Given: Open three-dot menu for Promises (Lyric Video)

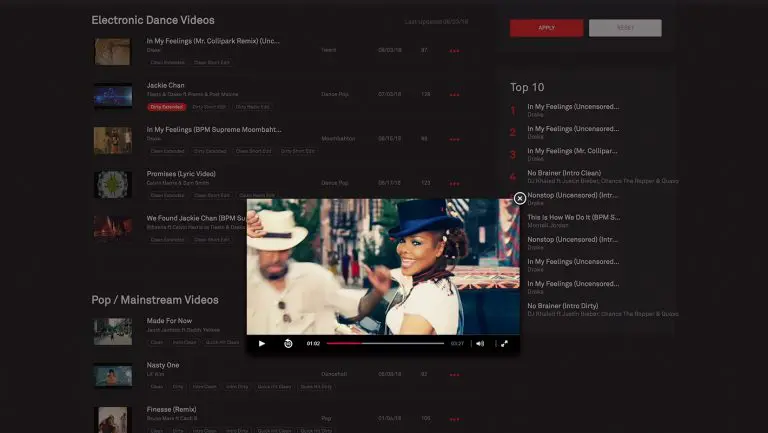Looking at the screenshot, I should tap(454, 184).
